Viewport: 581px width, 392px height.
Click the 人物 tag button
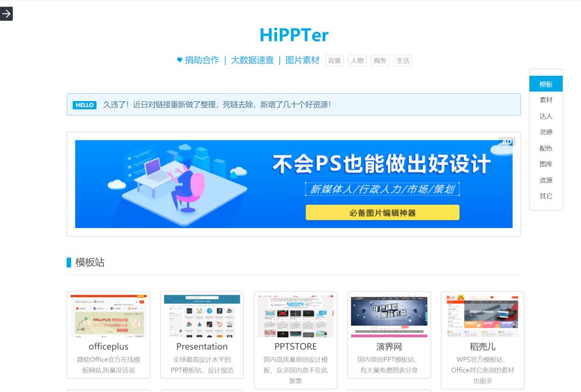click(x=357, y=60)
